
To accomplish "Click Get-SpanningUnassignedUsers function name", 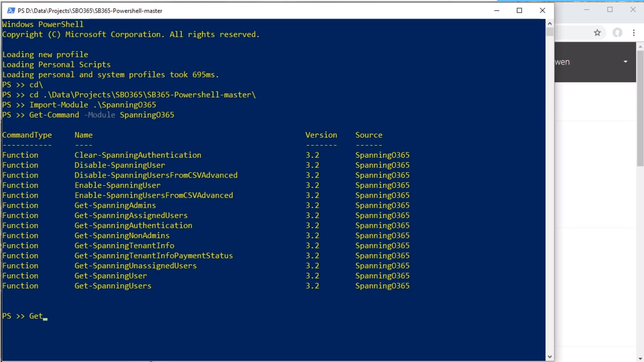I will 136,266.
